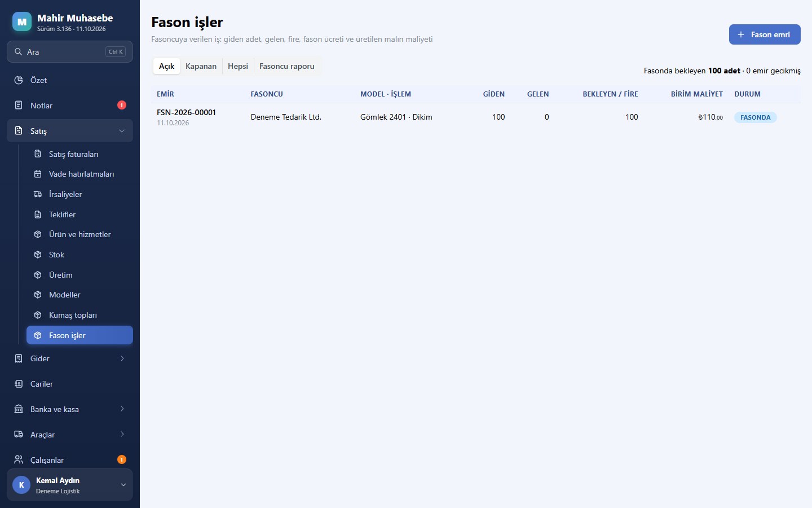812x508 pixels.
Task: Click the İrsaliyeler truck icon
Action: click(x=38, y=194)
